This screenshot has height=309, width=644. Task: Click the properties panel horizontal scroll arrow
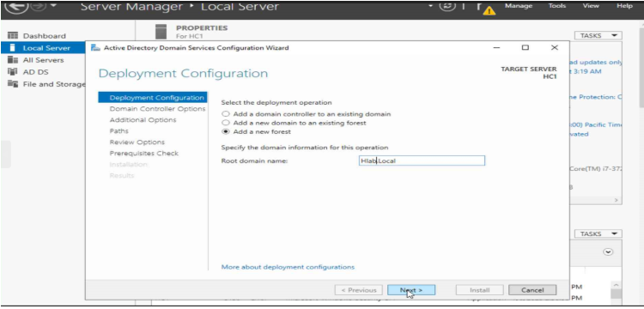point(616,200)
